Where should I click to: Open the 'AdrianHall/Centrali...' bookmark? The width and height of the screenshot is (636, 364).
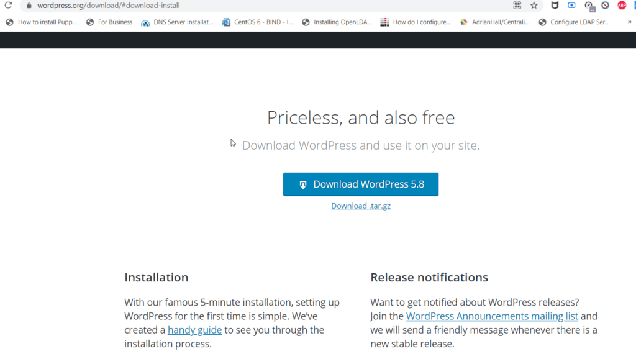pyautogui.click(x=495, y=22)
